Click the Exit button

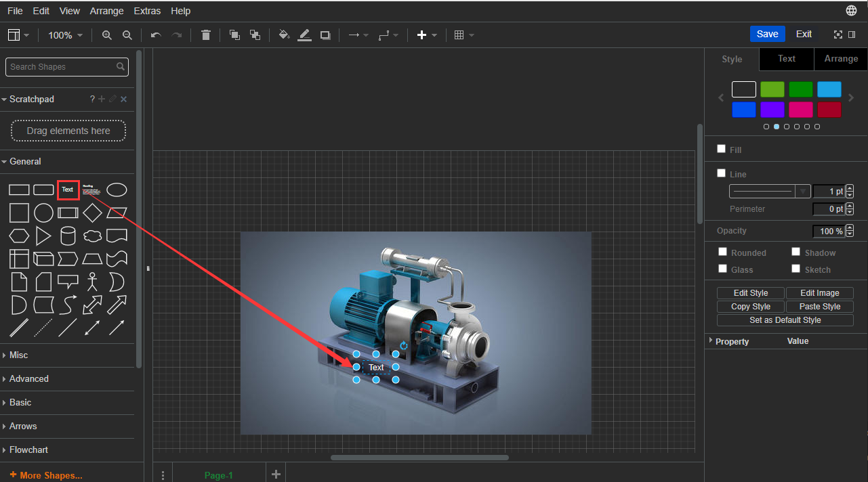tap(804, 34)
